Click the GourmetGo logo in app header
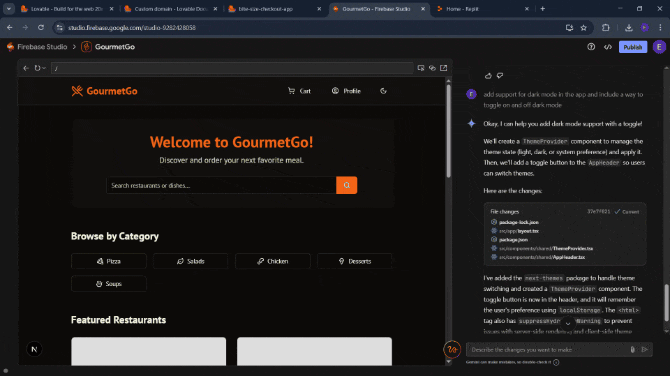 [x=105, y=91]
